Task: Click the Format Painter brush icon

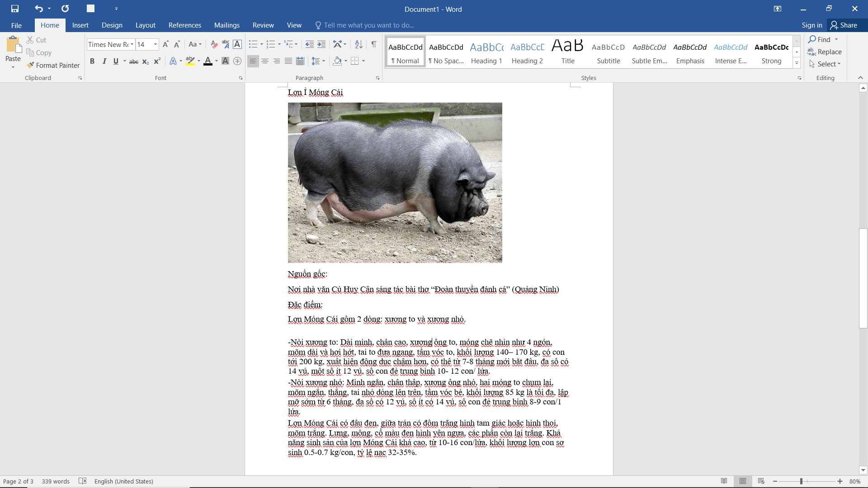Action: [30, 65]
